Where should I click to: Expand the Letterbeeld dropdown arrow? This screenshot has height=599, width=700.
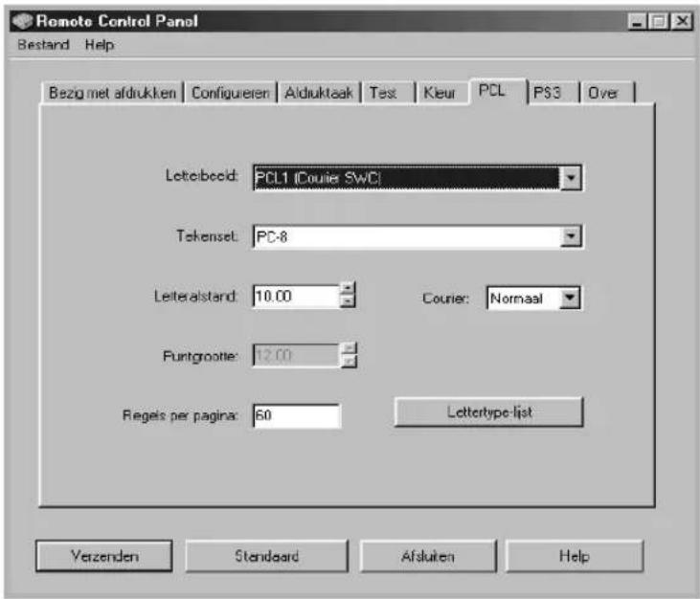571,178
